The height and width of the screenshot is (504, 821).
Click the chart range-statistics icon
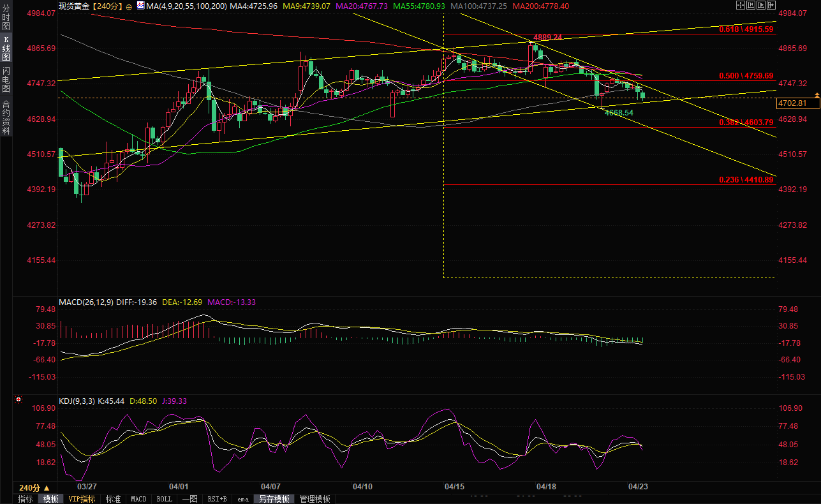pos(750,6)
